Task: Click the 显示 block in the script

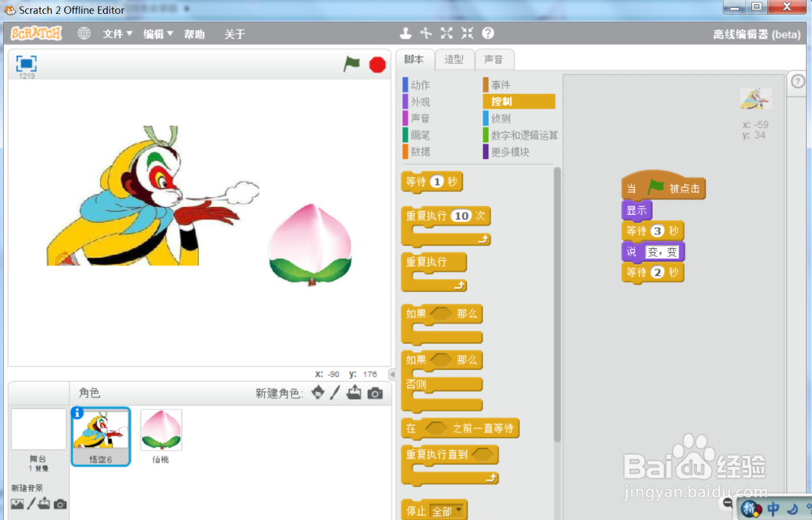Action: (637, 211)
